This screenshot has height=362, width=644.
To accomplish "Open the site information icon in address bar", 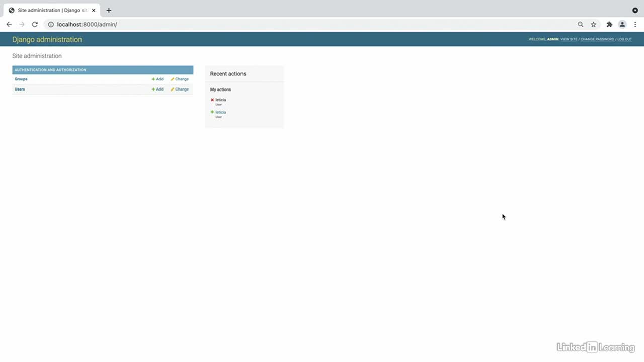I will click(51, 24).
